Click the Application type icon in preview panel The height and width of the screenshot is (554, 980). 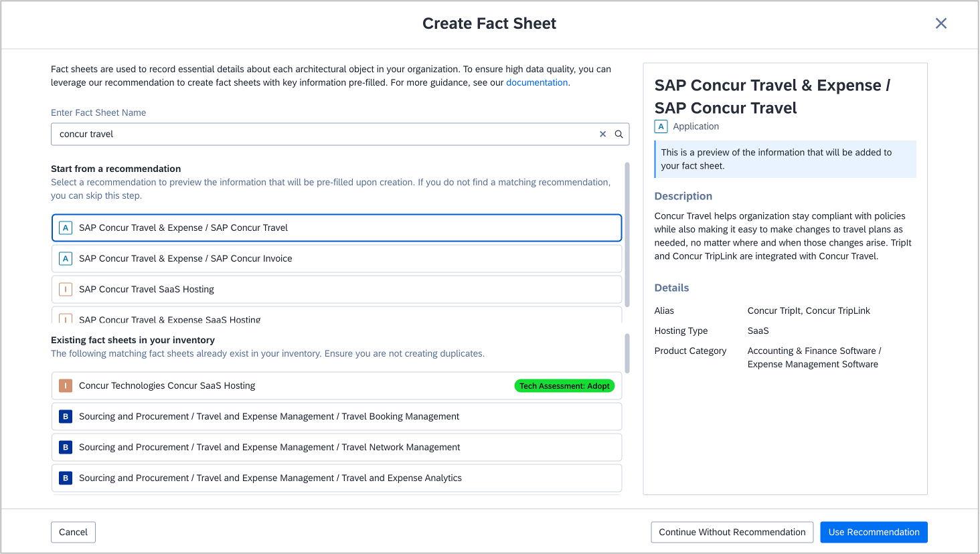tap(661, 126)
